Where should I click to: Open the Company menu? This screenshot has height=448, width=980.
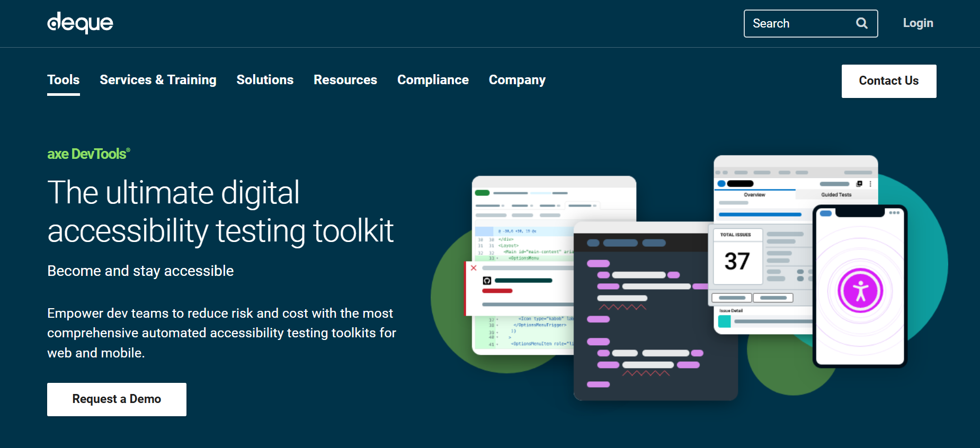(x=517, y=80)
